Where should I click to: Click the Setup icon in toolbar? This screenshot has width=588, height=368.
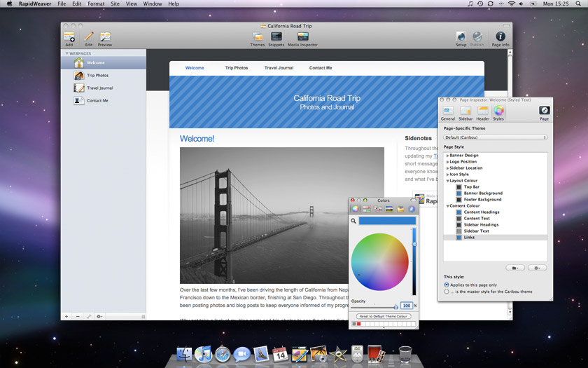pos(461,36)
